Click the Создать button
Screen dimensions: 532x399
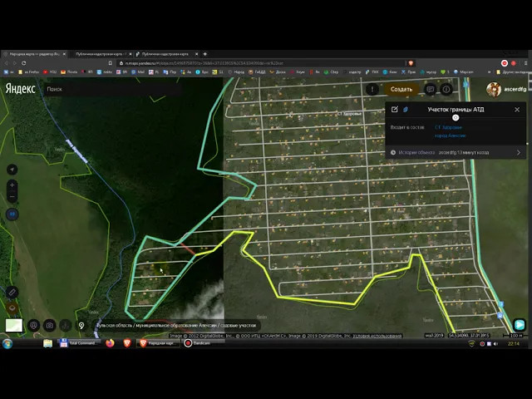[x=401, y=89]
